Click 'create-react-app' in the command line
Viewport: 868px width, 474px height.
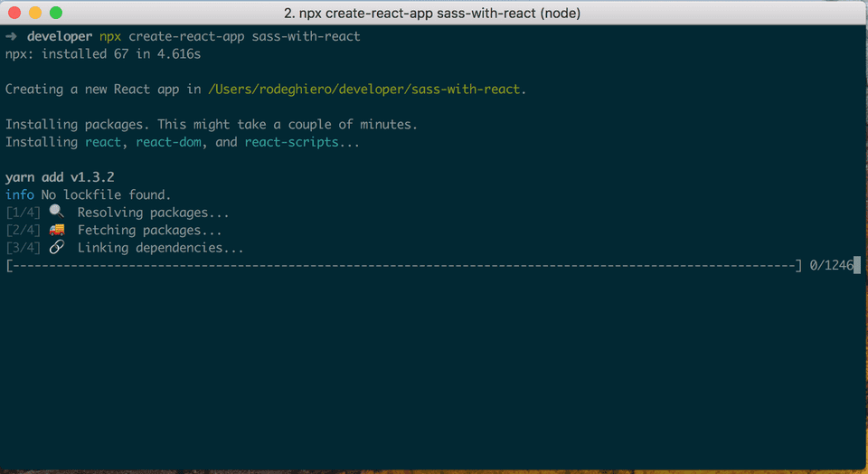coord(186,36)
